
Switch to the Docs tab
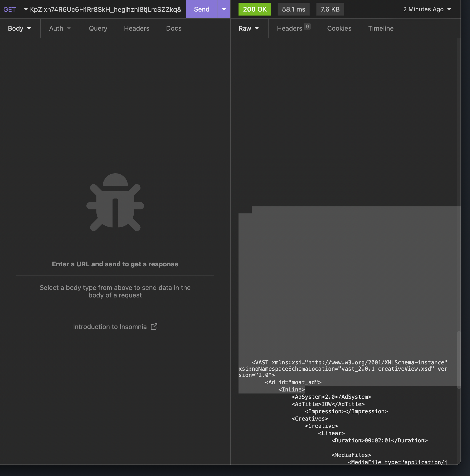174,28
